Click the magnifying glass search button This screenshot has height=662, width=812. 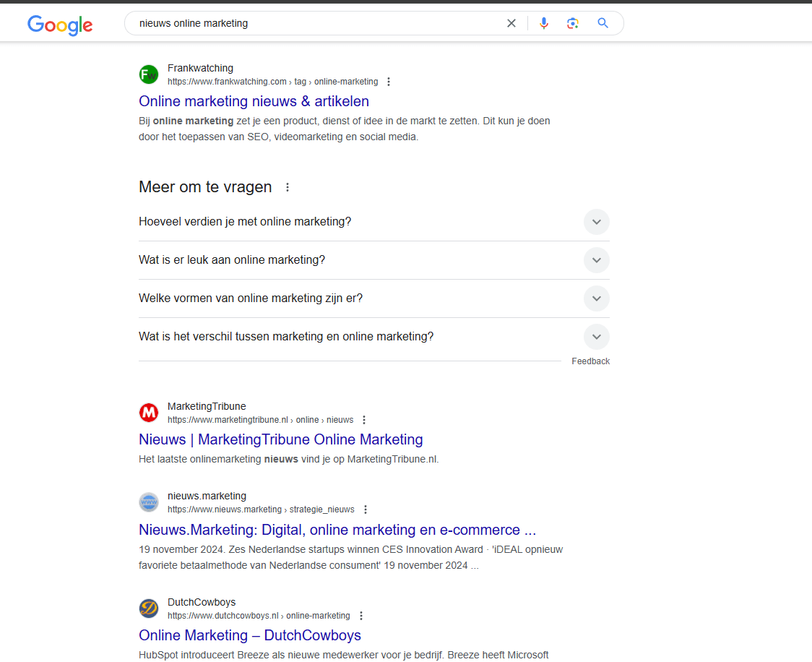[603, 23]
